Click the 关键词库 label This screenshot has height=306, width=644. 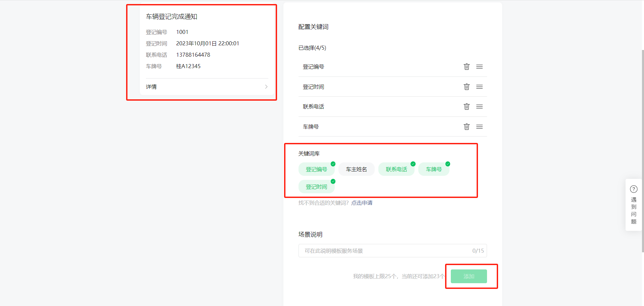[x=309, y=153]
